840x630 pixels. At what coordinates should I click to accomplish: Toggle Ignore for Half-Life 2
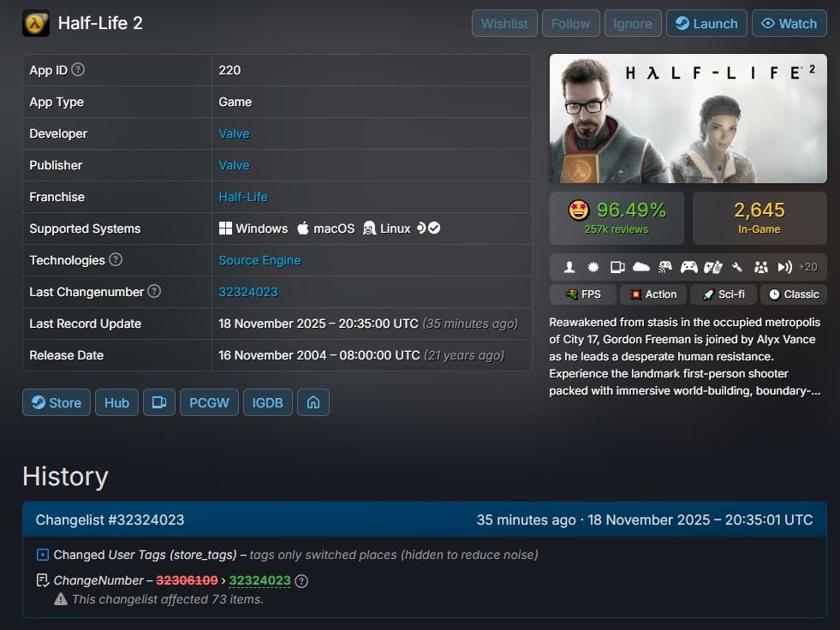point(633,23)
